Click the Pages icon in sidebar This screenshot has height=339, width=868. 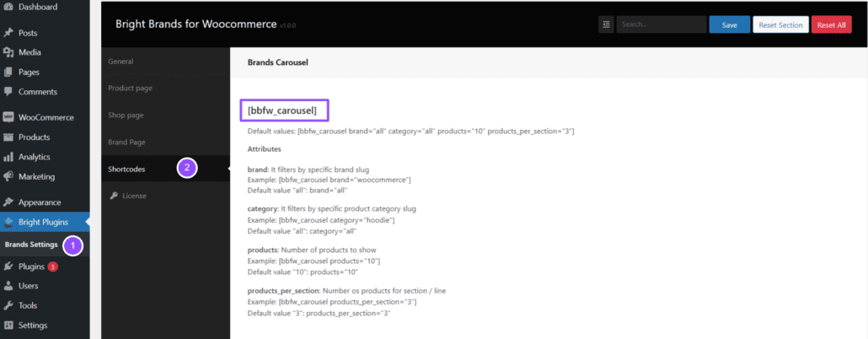[x=8, y=72]
